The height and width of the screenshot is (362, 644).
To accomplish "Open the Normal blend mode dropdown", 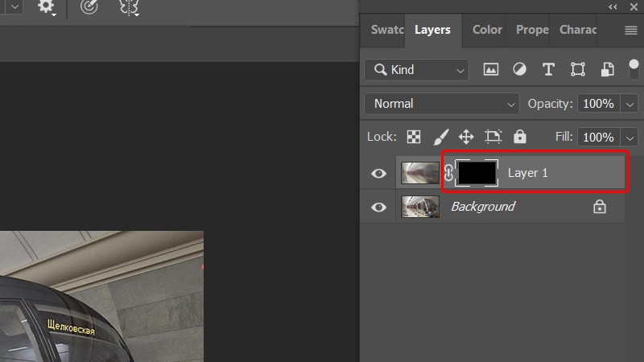I will (441, 104).
